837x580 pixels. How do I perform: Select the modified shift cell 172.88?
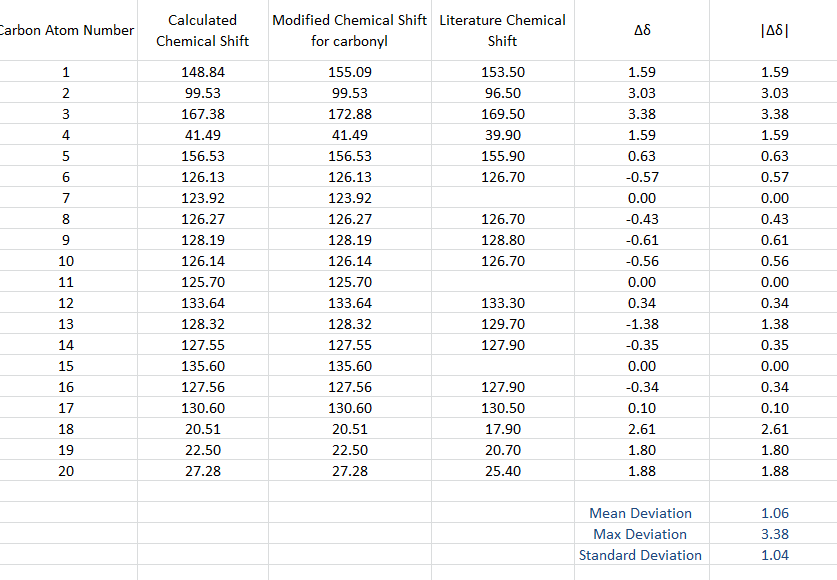point(349,114)
